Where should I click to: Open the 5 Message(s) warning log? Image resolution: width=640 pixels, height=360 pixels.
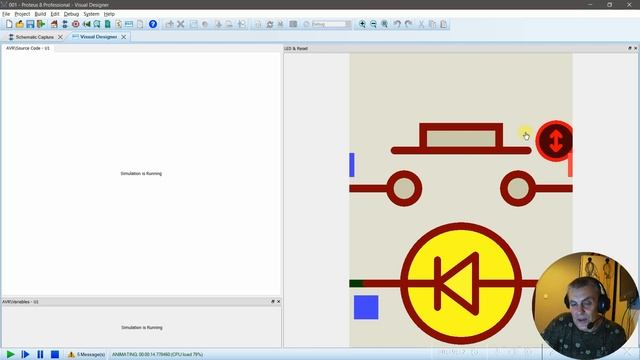(87, 354)
